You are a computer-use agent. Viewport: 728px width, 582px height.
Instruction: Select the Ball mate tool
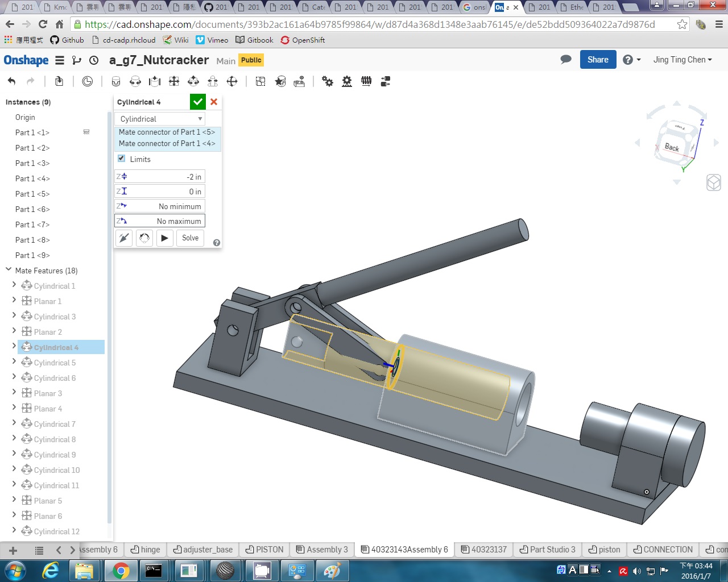pyautogui.click(x=232, y=81)
